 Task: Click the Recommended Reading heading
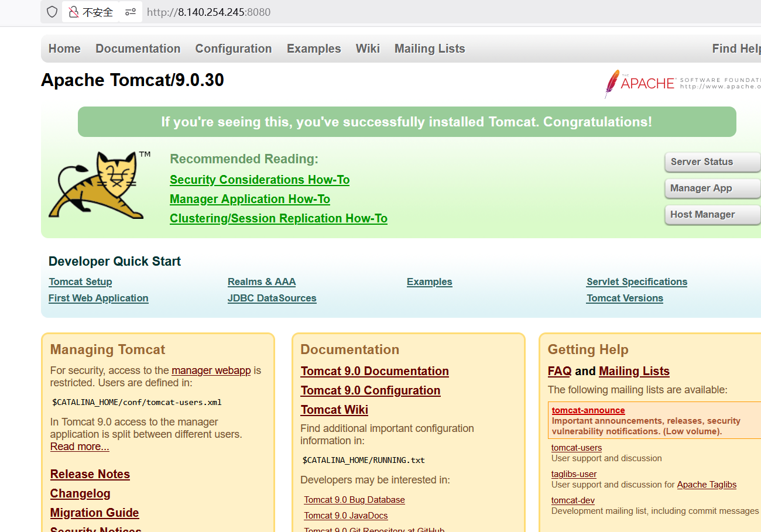click(x=244, y=159)
